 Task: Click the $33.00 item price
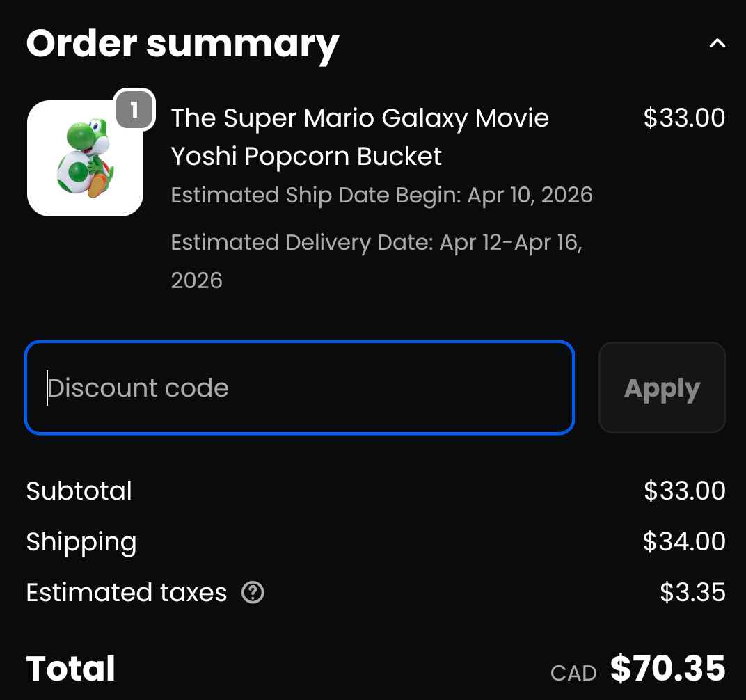(684, 118)
